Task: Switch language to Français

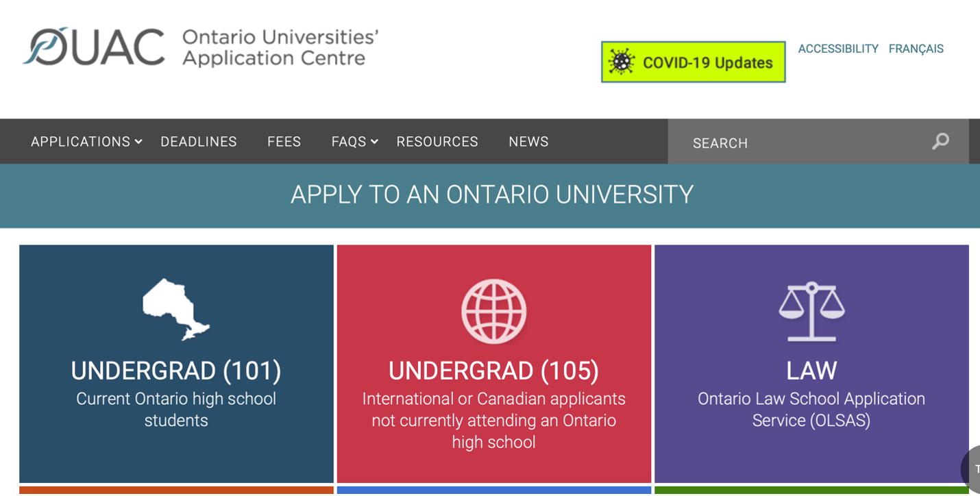Action: (x=916, y=49)
